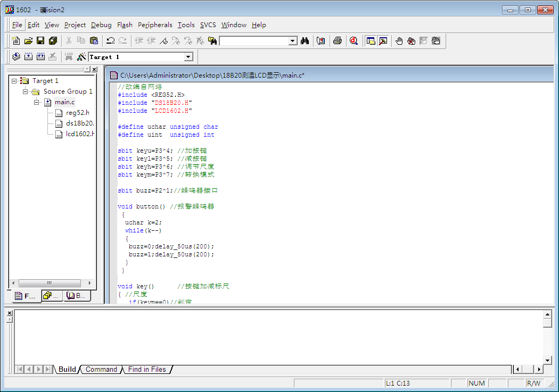Viewport: 559px width, 392px height.
Task: Go to the previous bookmark icon
Action: [x=188, y=41]
